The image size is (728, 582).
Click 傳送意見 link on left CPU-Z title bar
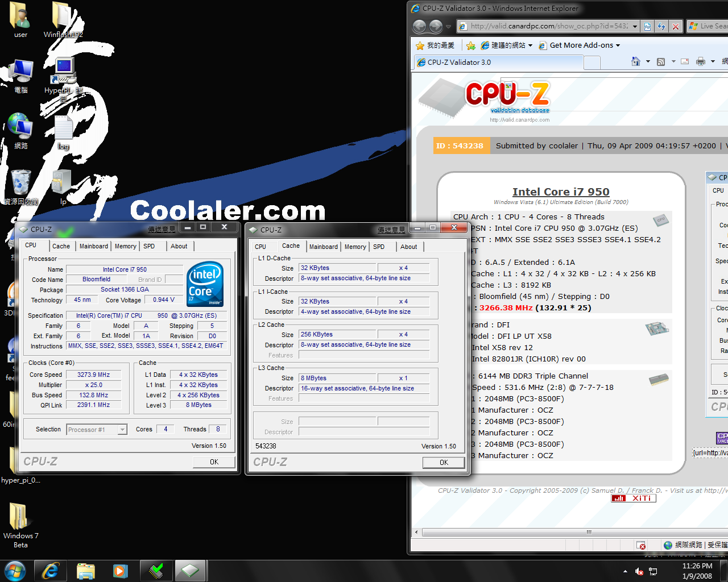162,230
